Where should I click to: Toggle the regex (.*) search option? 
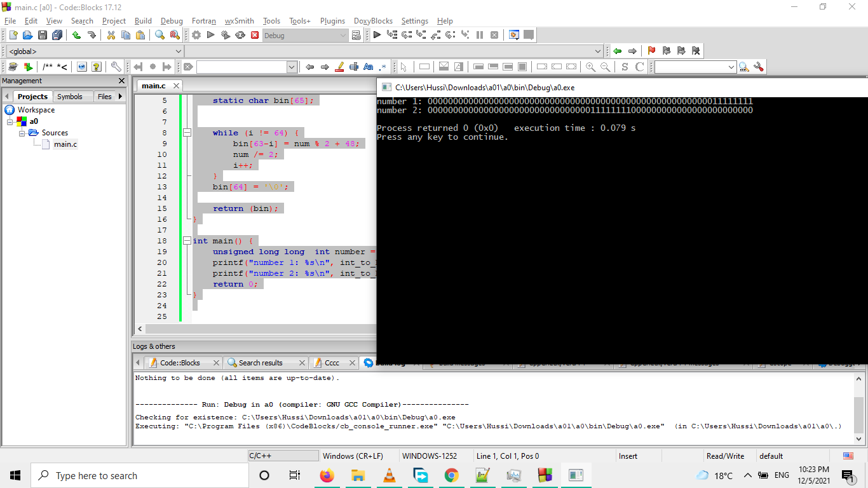[383, 67]
